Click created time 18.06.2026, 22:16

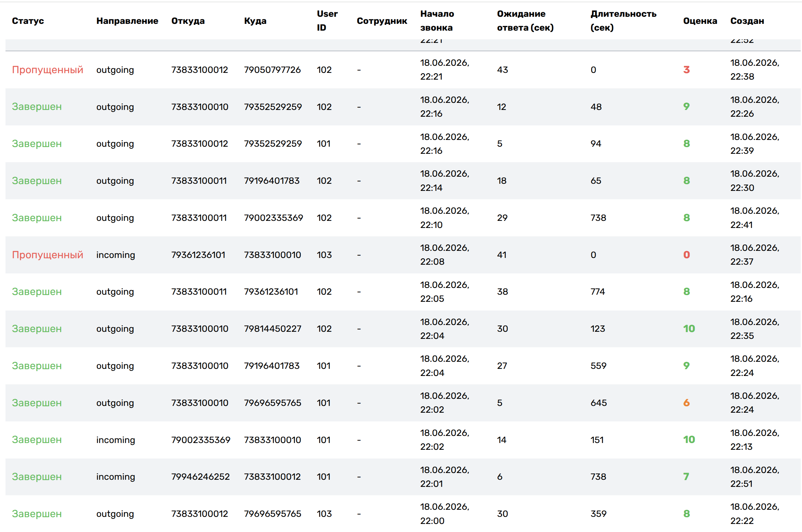point(755,291)
